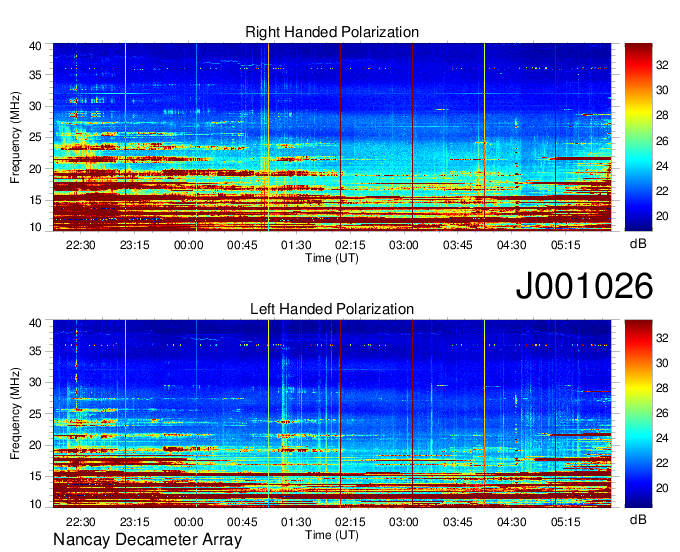Click the 'Nancay Decameter Array' caption
This screenshot has width=680, height=552.
point(147,540)
